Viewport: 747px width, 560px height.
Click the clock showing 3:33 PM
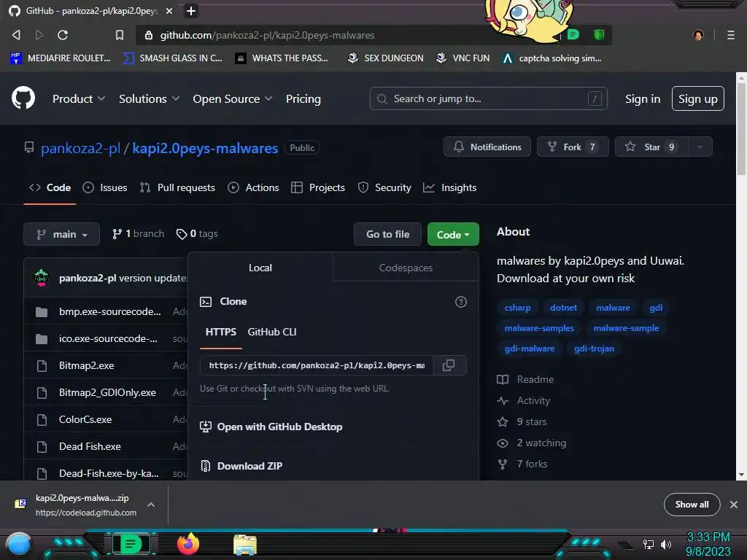tap(708, 537)
